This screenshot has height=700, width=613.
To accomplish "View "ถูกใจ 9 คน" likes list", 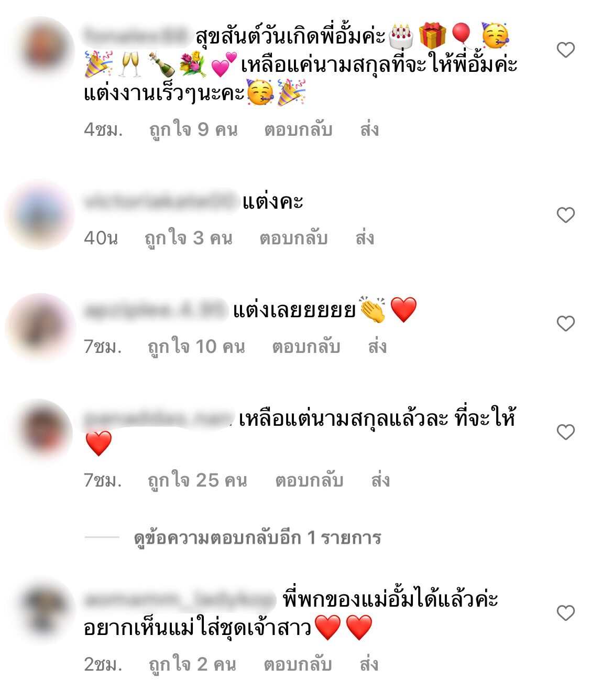I will 193,130.
